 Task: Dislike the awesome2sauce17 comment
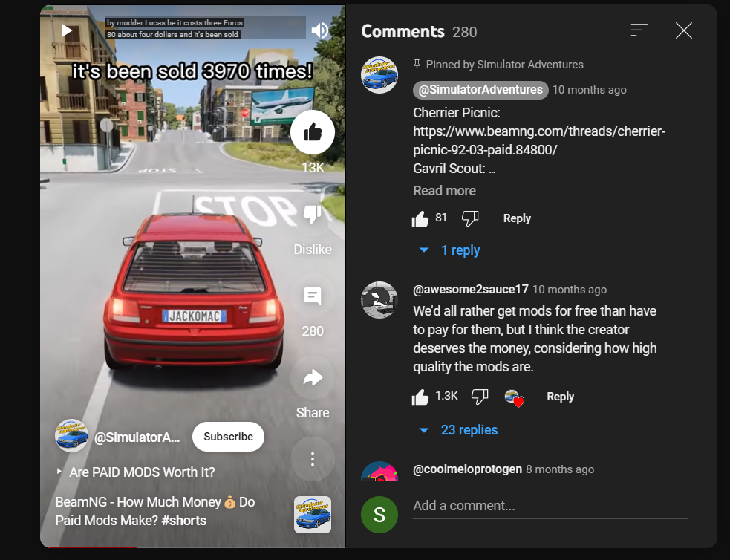click(x=480, y=397)
